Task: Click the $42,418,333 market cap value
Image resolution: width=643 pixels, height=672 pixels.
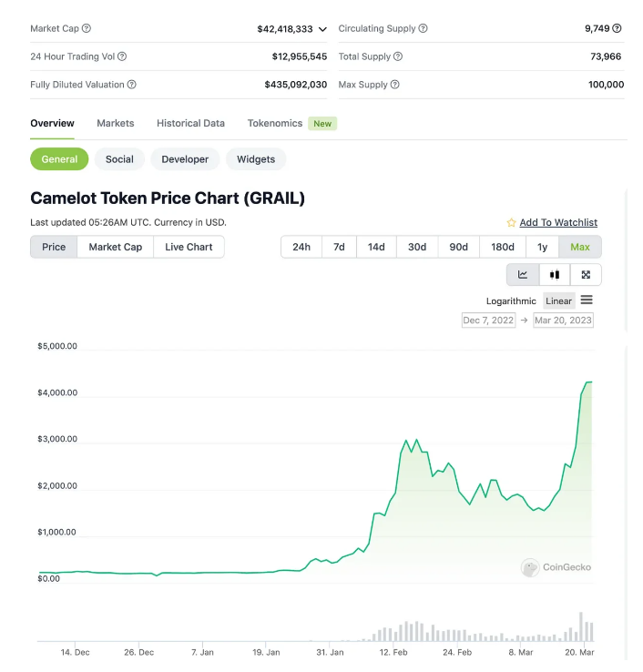Action: click(285, 29)
